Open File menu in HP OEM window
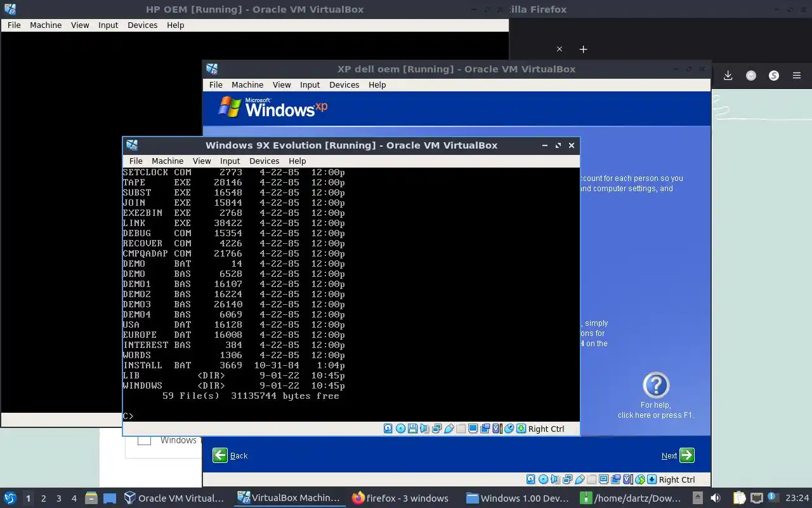The height and width of the screenshot is (508, 812). coord(14,25)
